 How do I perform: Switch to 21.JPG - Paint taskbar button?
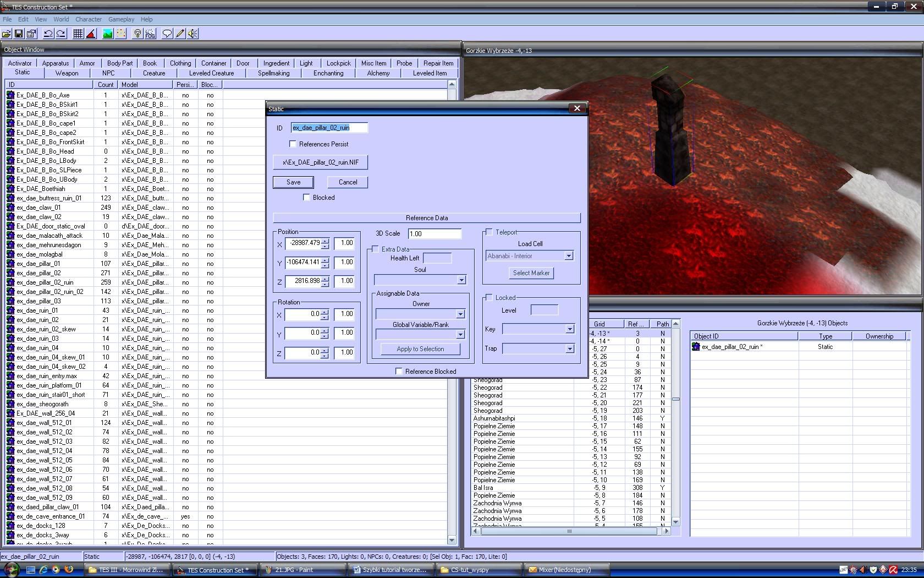click(305, 570)
